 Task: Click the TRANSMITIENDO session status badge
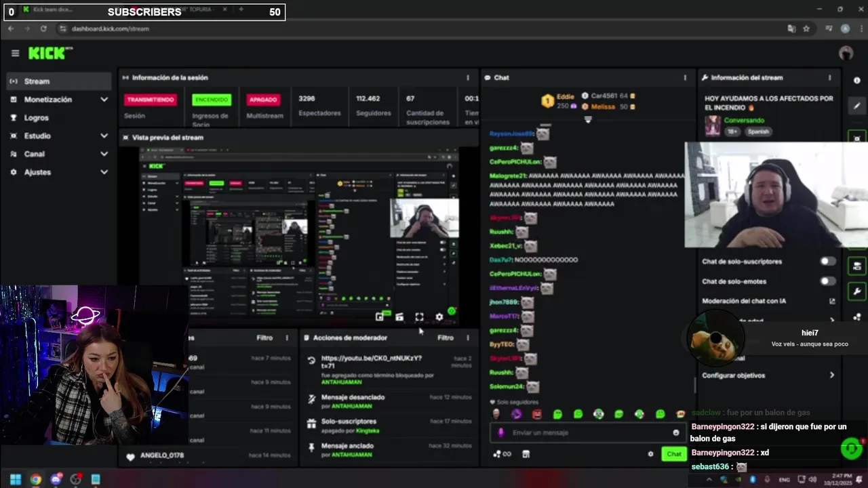point(151,100)
